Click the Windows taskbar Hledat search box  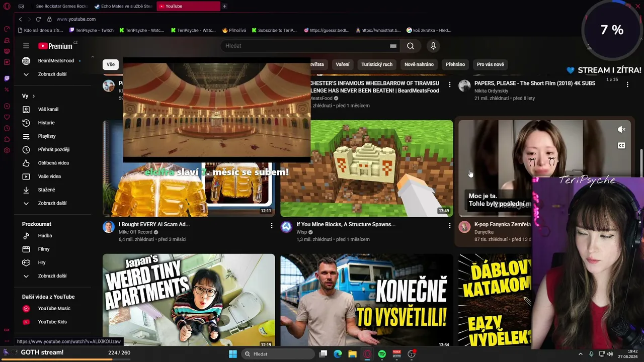(278, 354)
